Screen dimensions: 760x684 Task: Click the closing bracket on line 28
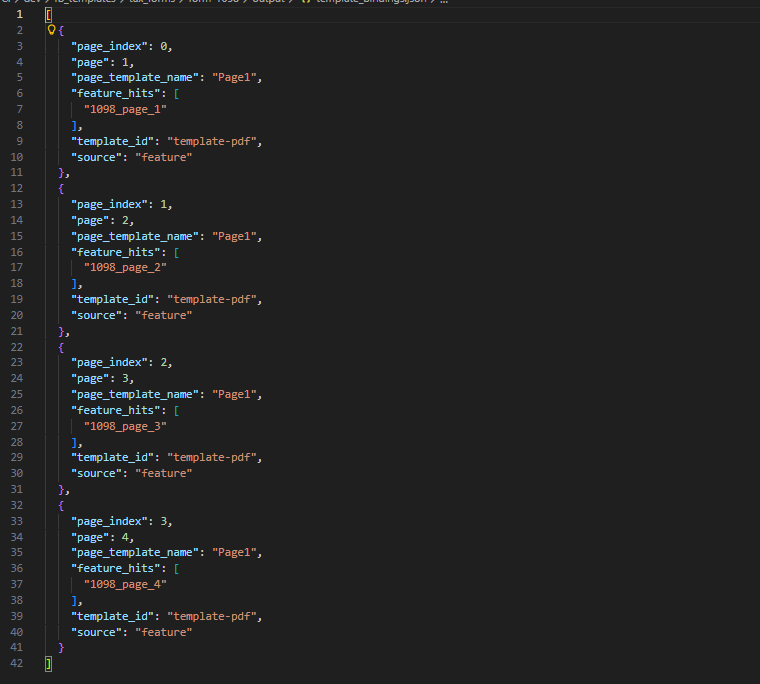[74, 443]
